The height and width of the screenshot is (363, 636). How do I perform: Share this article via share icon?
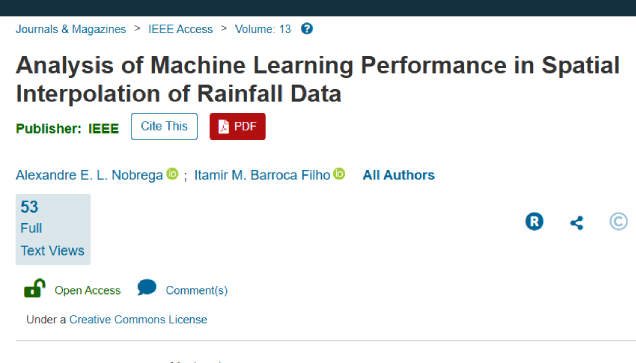[x=577, y=223]
